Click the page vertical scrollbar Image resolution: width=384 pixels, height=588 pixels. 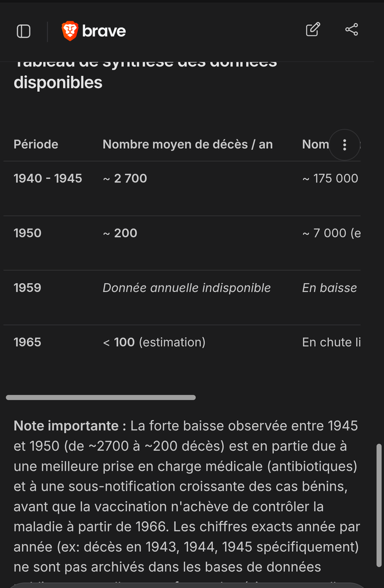tap(379, 505)
